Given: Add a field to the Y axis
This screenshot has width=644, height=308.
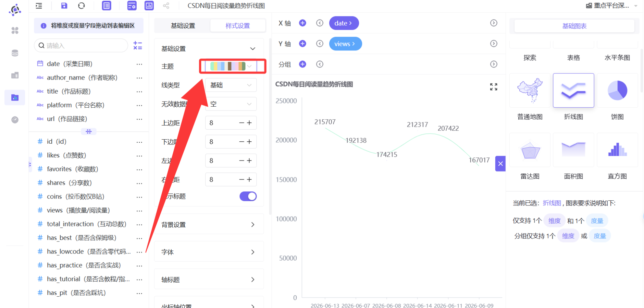Looking at the screenshot, I should (302, 44).
